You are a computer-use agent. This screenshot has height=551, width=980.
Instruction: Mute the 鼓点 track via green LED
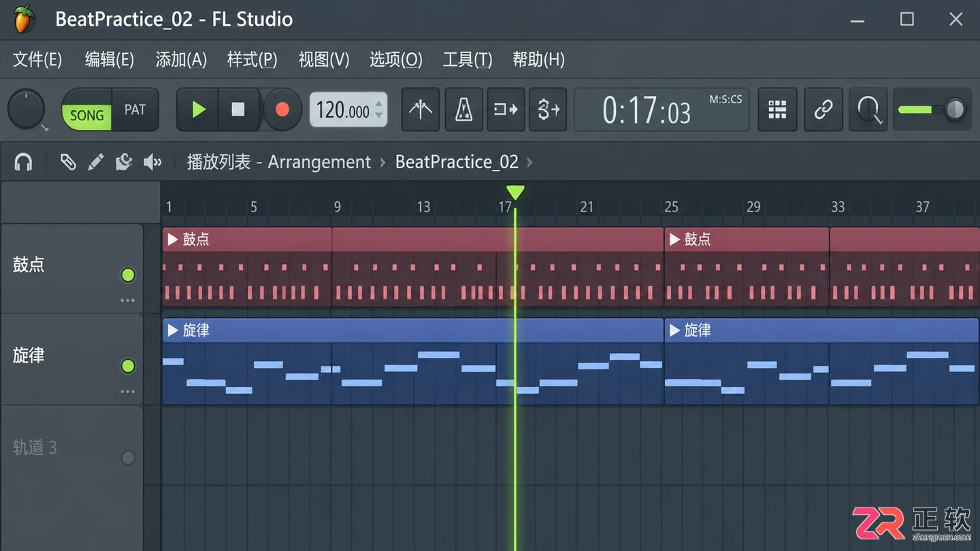128,275
